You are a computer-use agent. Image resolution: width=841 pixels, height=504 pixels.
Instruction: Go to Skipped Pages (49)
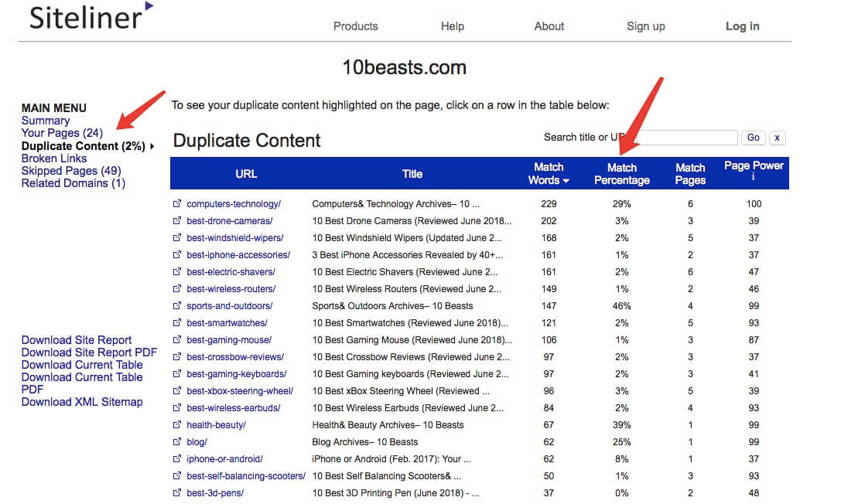coord(71,171)
